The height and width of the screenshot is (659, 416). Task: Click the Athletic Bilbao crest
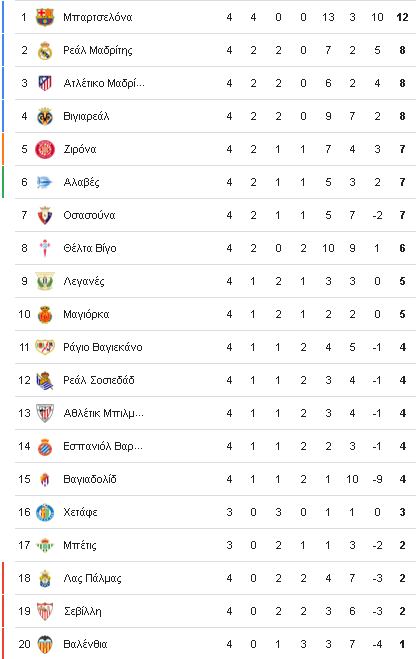45,413
